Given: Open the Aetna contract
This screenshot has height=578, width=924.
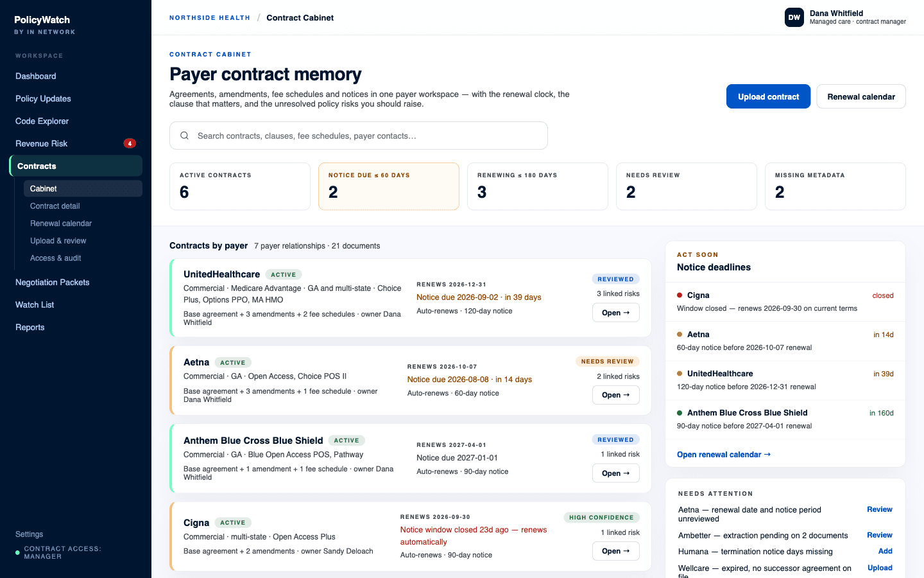Looking at the screenshot, I should (x=616, y=395).
